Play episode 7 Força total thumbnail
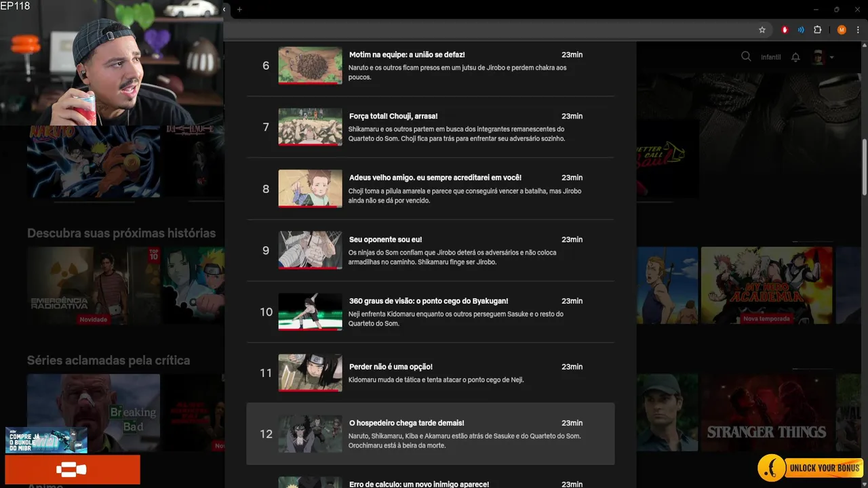The height and width of the screenshot is (488, 868). coord(310,127)
